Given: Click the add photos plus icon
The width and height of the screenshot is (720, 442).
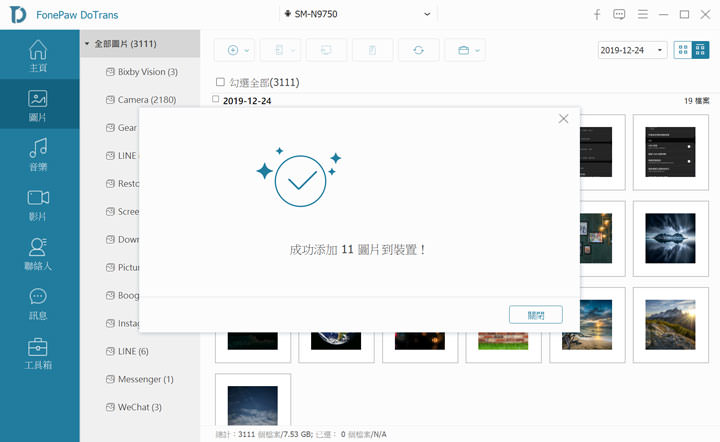Looking at the screenshot, I should (x=233, y=50).
